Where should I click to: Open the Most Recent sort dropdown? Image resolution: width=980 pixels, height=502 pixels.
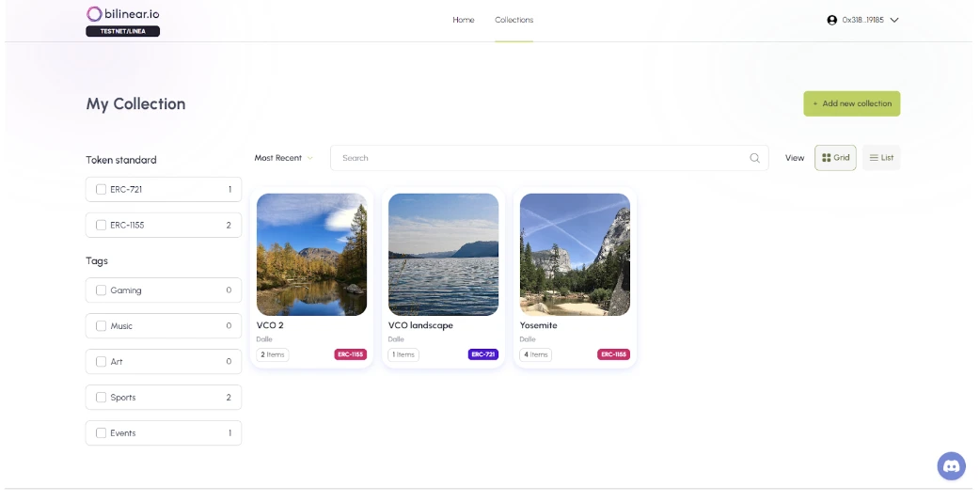(283, 158)
